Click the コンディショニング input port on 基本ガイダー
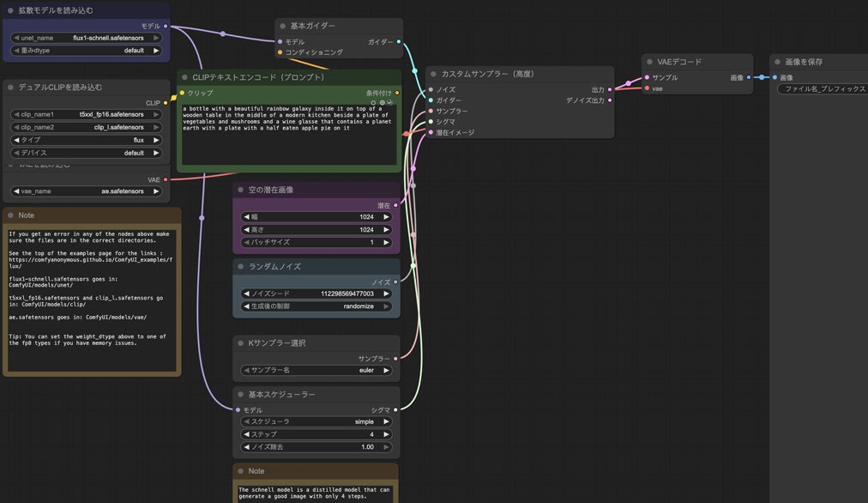This screenshot has width=868, height=503. click(x=280, y=52)
